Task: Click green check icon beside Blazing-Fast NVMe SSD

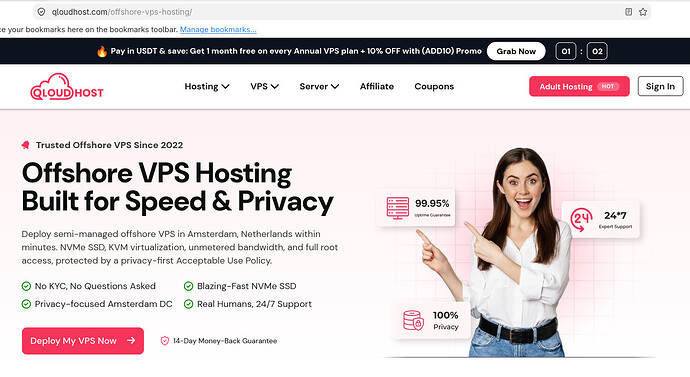Action: [x=188, y=286]
